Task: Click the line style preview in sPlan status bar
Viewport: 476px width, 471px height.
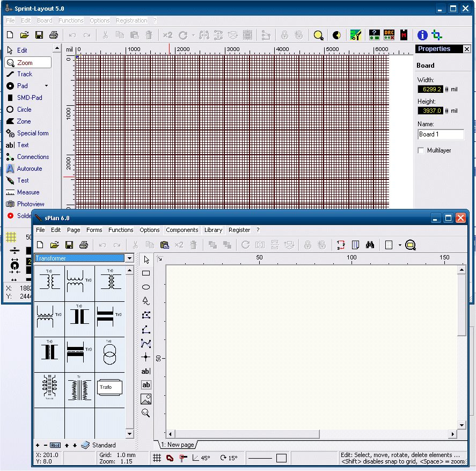Action: pos(260,458)
